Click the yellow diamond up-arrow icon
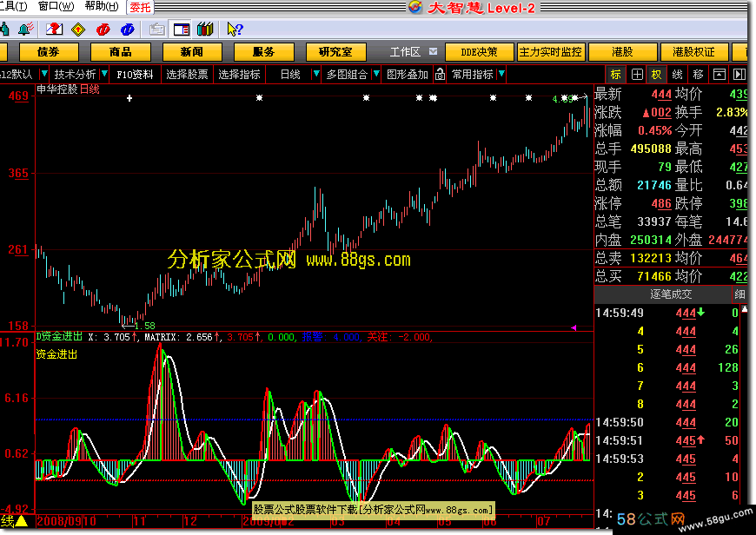 (78, 30)
